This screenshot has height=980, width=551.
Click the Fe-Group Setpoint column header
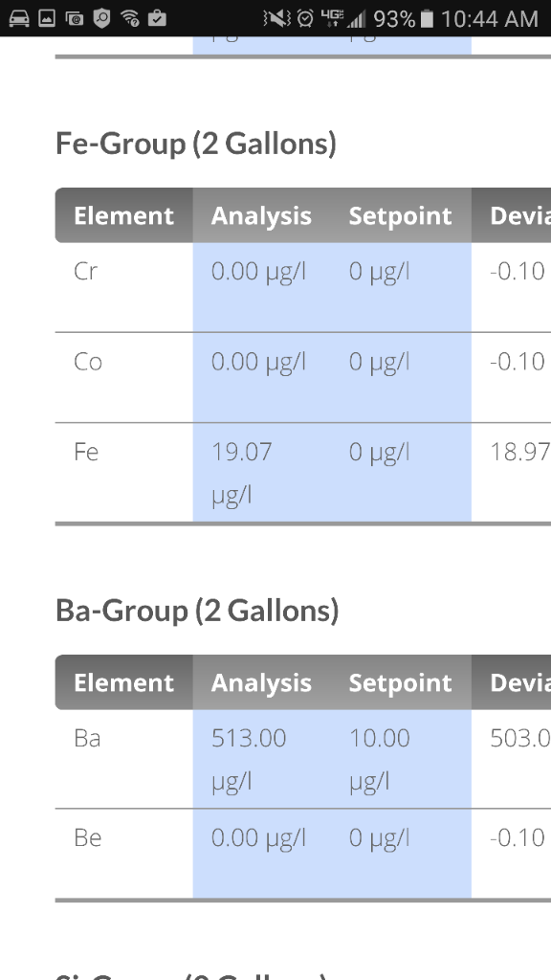pyautogui.click(x=400, y=215)
